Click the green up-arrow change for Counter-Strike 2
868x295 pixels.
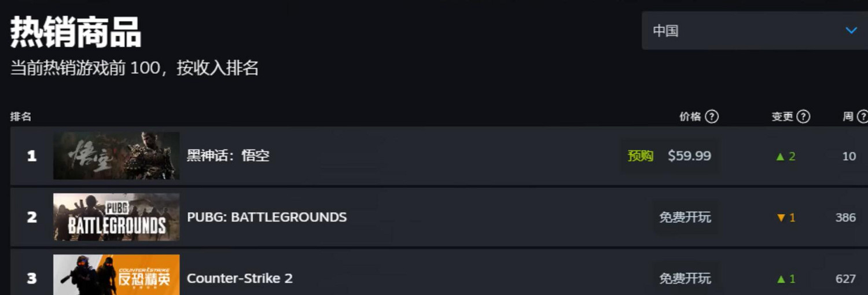click(x=785, y=279)
